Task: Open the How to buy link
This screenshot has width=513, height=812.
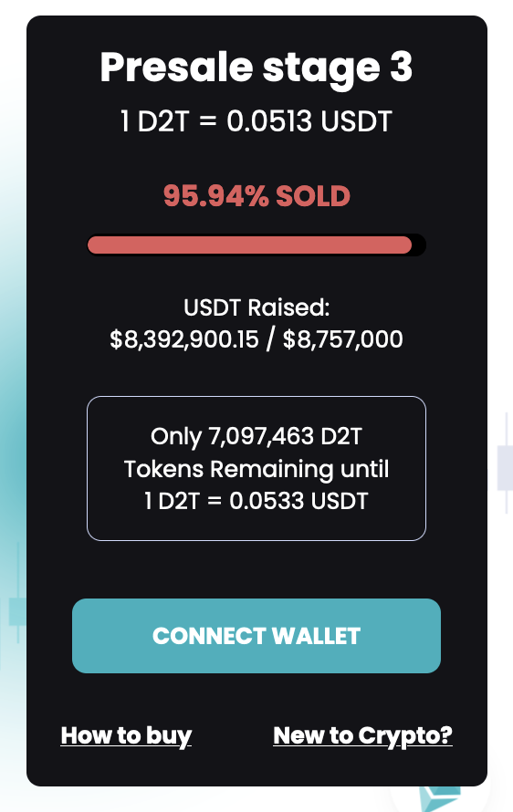Action: 126,736
